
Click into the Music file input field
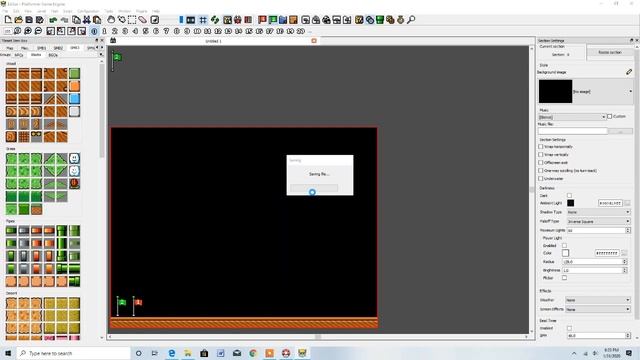573,131
